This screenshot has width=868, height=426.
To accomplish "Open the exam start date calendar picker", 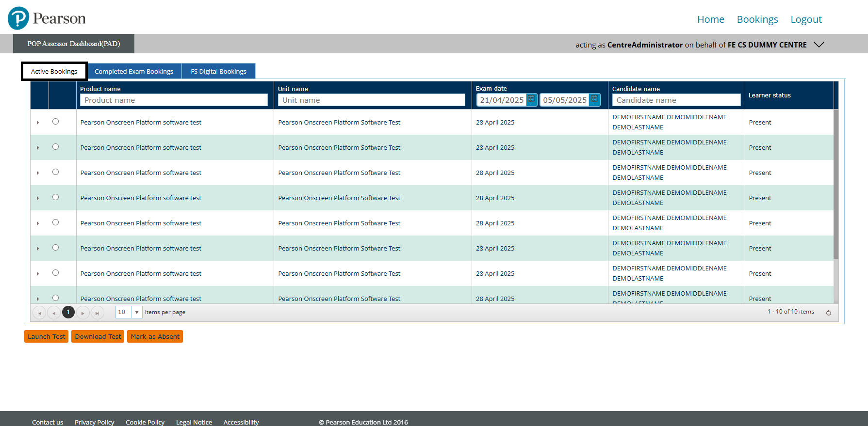I will pyautogui.click(x=531, y=100).
